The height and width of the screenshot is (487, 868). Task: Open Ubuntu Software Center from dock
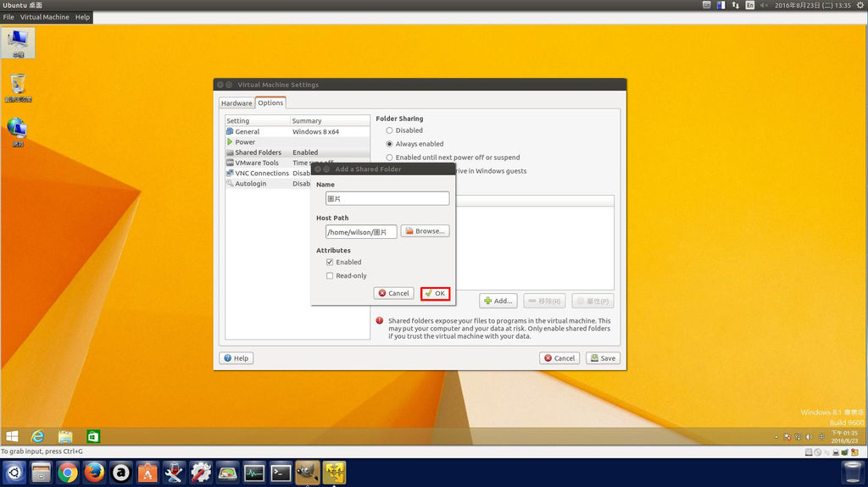point(147,473)
